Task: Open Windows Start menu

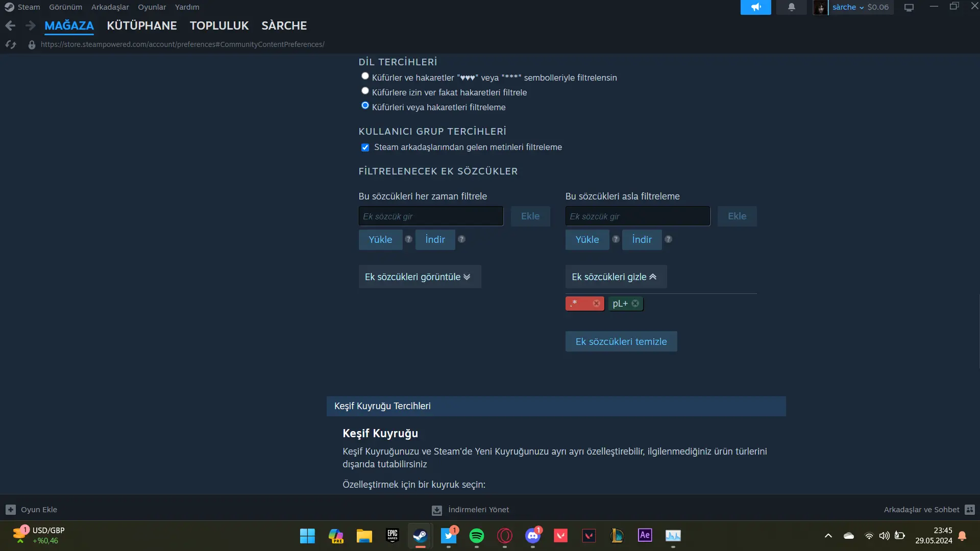Action: click(307, 536)
